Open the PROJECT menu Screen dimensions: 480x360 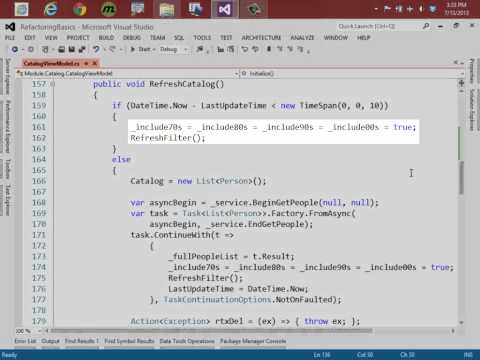point(78,38)
